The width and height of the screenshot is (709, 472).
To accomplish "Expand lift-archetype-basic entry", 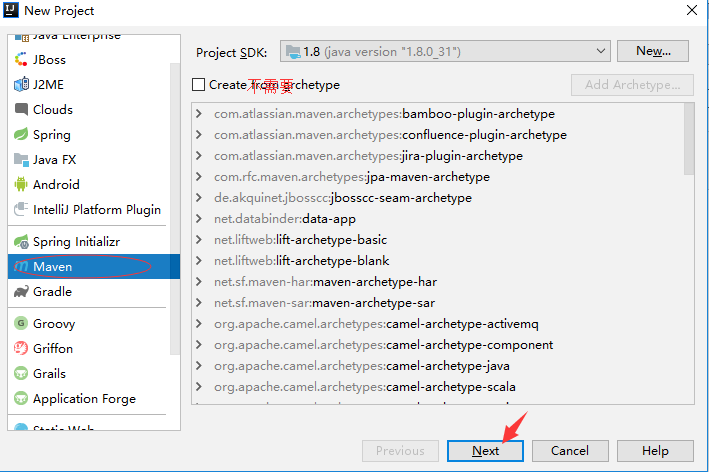I will 199,240.
